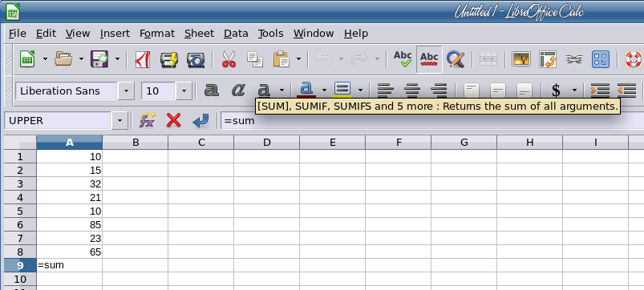Insert a pivot table icon
Image resolution: width=644 pixels, height=290 pixels.
point(548,59)
